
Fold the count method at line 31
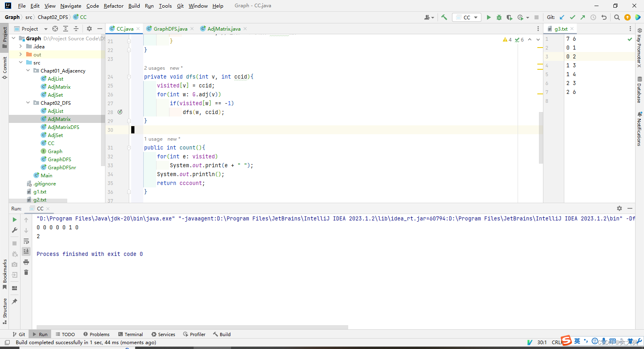pos(129,147)
